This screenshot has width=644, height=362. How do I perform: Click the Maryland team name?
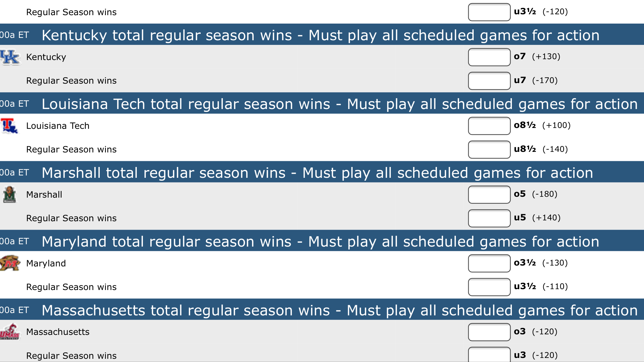point(46,263)
